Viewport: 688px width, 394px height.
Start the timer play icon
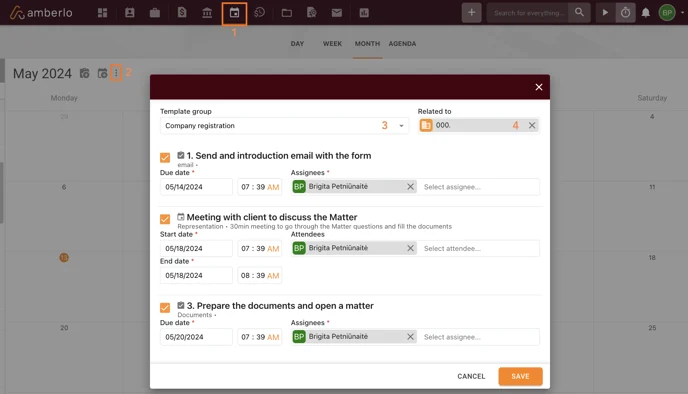click(x=605, y=13)
